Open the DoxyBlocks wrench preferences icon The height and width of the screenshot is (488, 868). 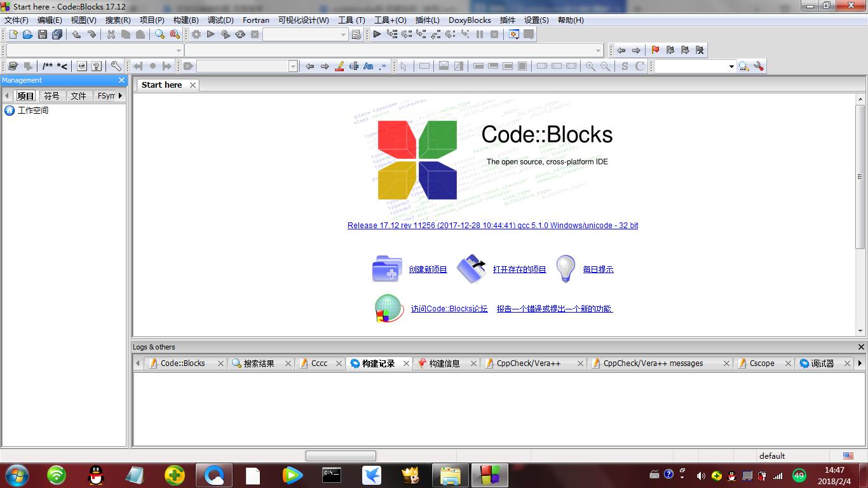click(116, 66)
